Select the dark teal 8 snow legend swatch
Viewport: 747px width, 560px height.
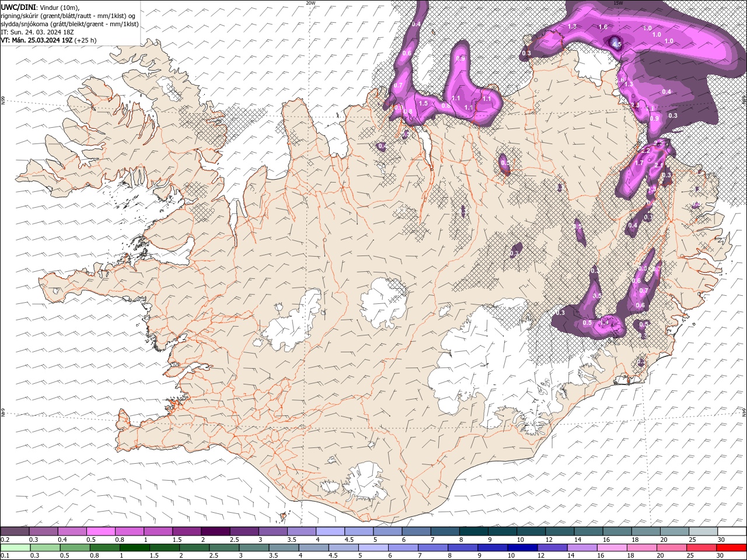[x=474, y=531]
